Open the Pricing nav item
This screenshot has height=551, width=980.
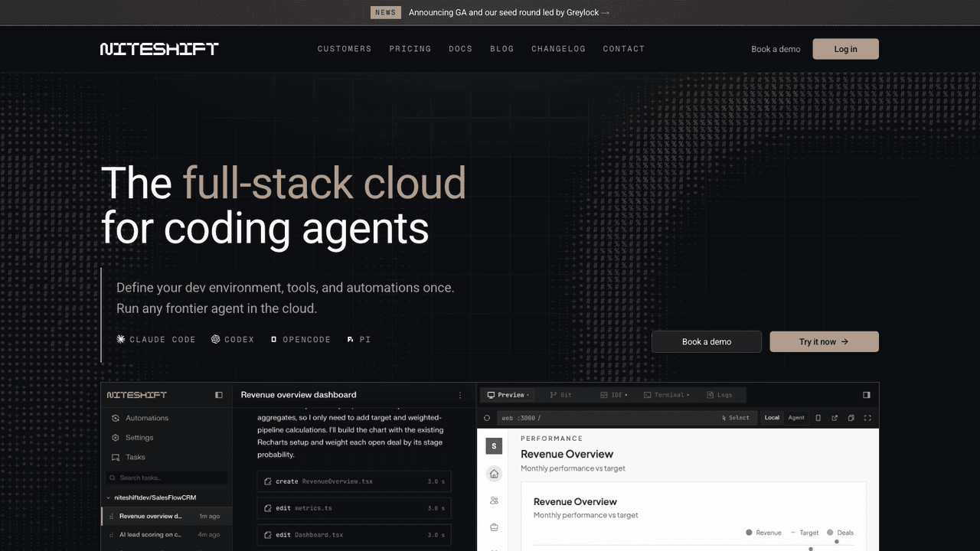pos(410,49)
